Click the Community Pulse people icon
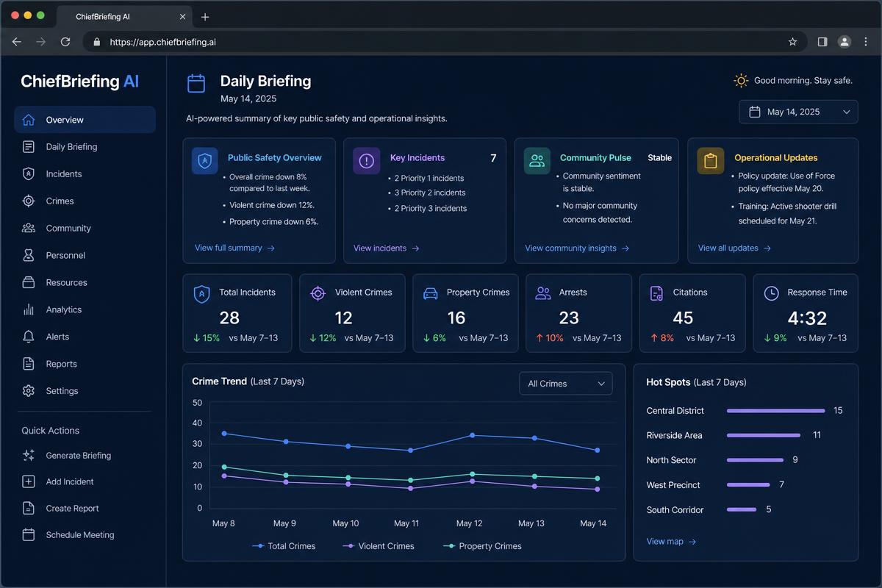882x588 pixels. pyautogui.click(x=537, y=161)
